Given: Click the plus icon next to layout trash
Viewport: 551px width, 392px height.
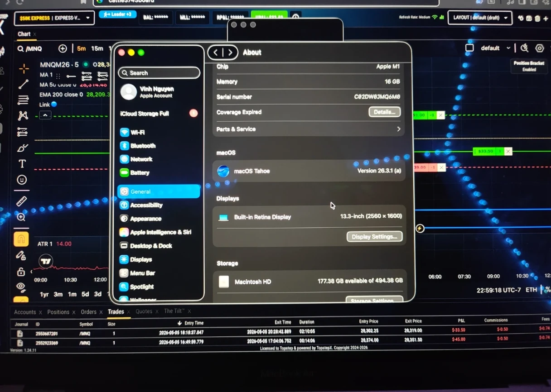Looking at the screenshot, I should coord(546,18).
